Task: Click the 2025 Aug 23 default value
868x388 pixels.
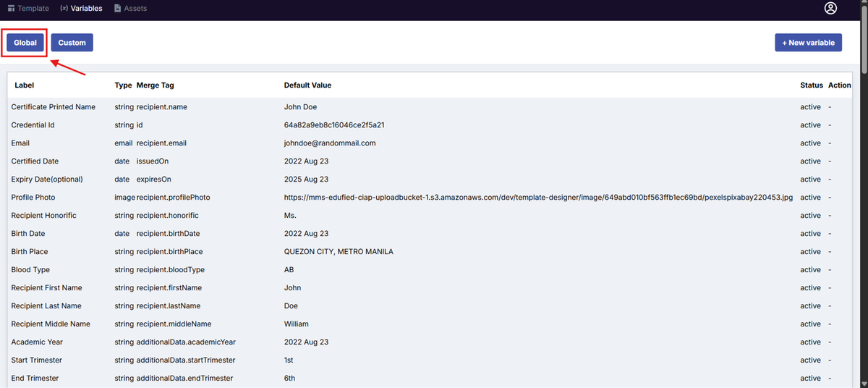Action: [307, 180]
